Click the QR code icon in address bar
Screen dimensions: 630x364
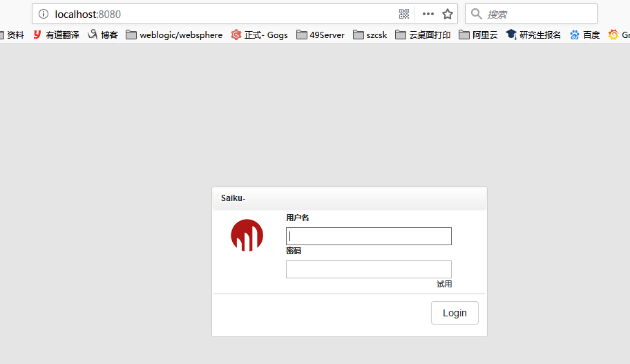coord(404,14)
